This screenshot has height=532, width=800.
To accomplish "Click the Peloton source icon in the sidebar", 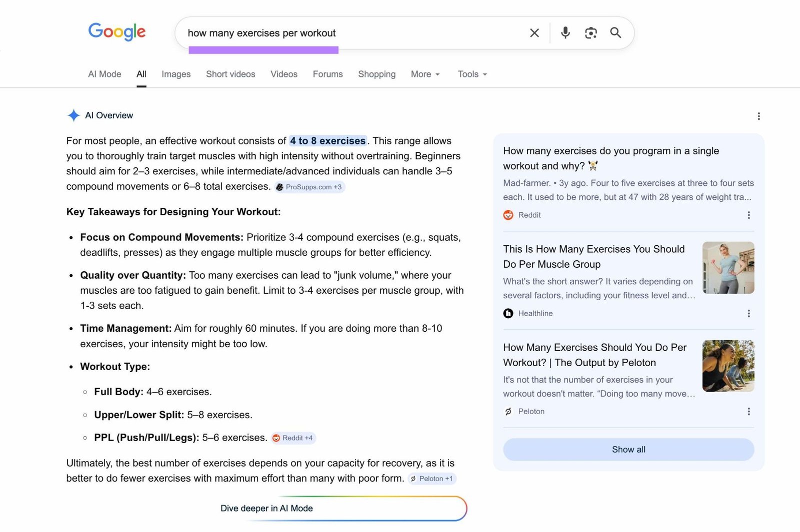I will point(508,412).
